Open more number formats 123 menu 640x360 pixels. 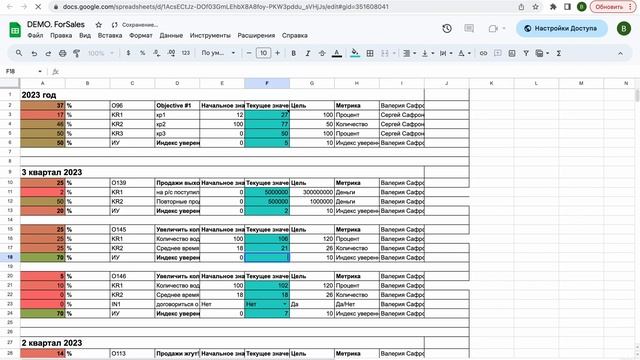point(186,53)
